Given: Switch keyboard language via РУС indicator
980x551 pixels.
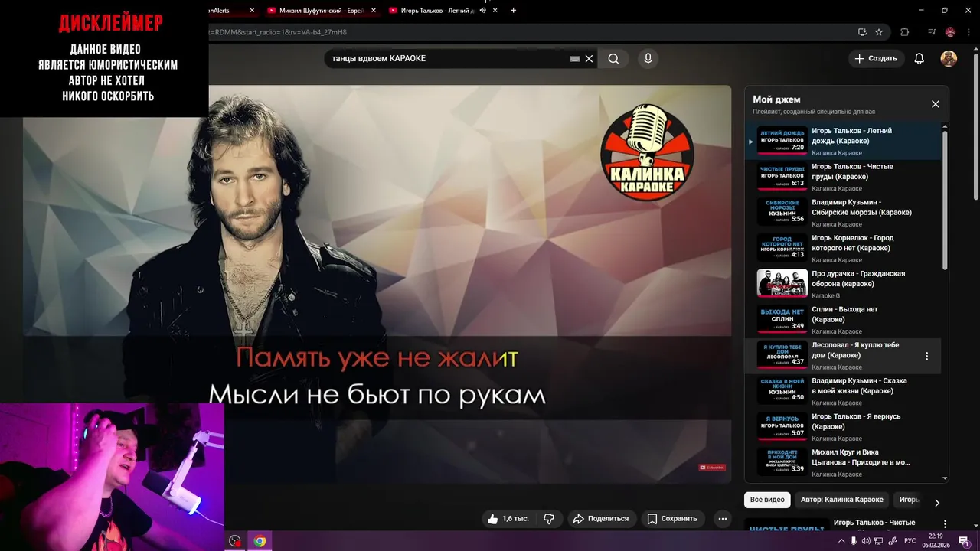Looking at the screenshot, I should pos(910,541).
